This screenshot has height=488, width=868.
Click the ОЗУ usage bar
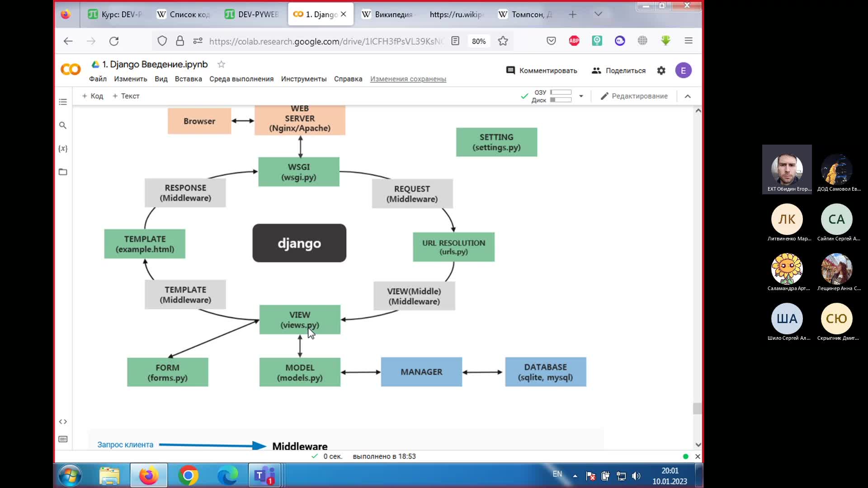coord(561,92)
